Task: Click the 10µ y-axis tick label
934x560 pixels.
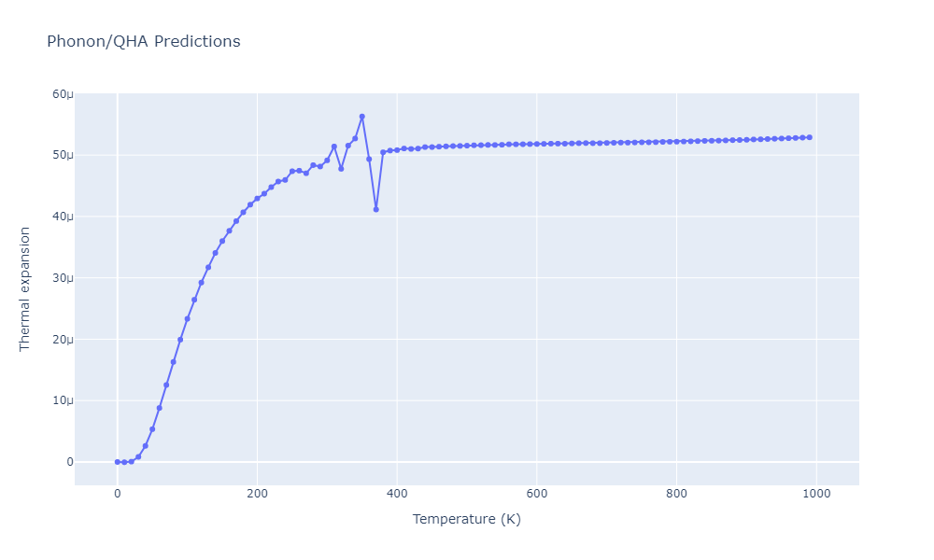Action: (63, 400)
